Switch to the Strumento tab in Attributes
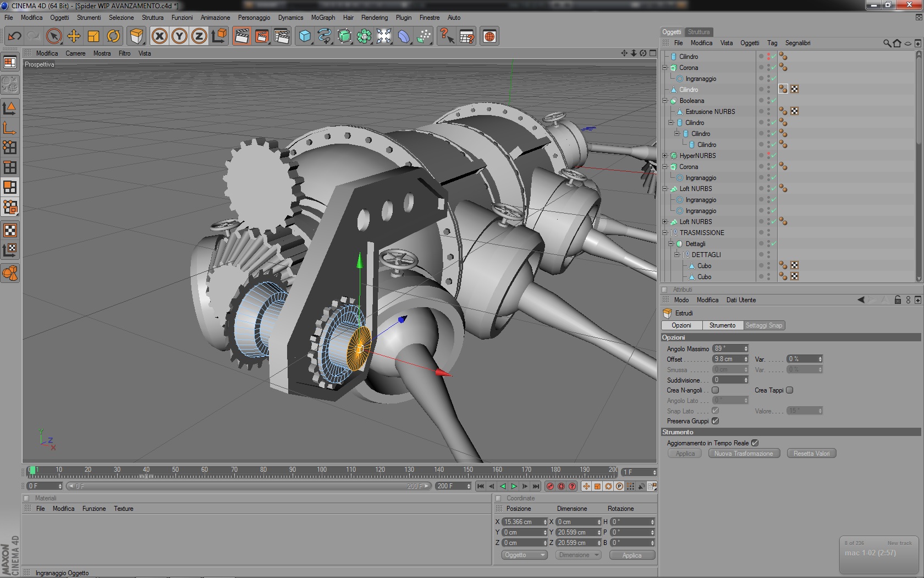 (722, 325)
